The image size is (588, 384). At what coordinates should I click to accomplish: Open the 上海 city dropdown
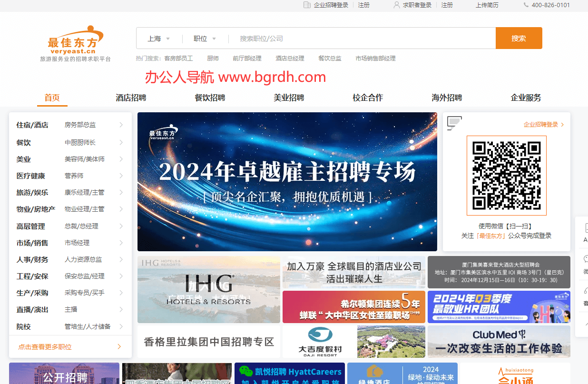click(x=158, y=39)
